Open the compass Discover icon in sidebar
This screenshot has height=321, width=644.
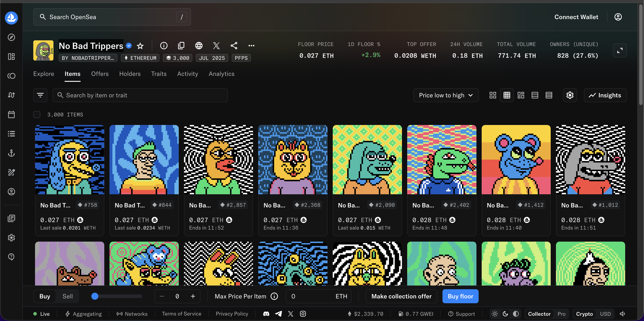pyautogui.click(x=11, y=37)
